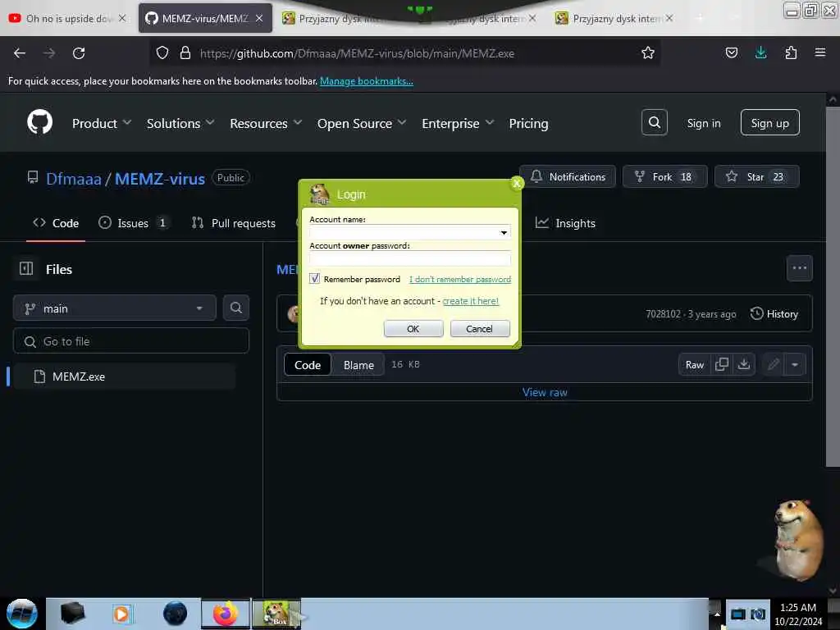Expand the Account name dropdown

click(x=504, y=232)
